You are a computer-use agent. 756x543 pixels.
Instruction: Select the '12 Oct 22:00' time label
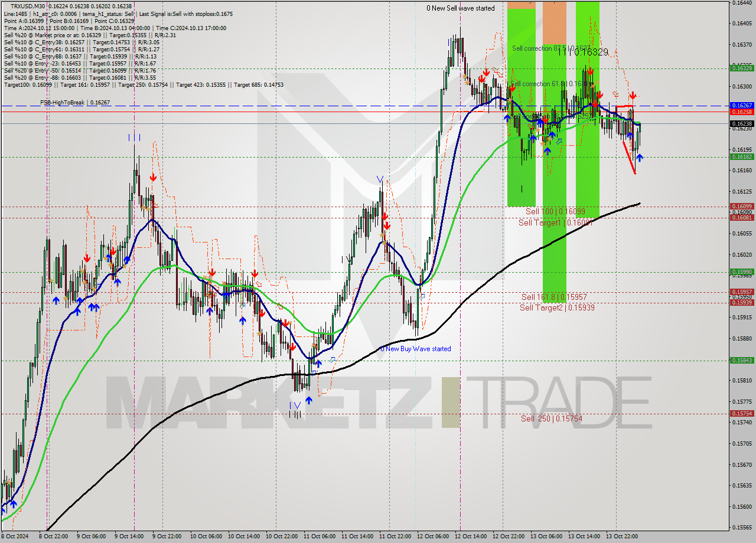pyautogui.click(x=509, y=537)
